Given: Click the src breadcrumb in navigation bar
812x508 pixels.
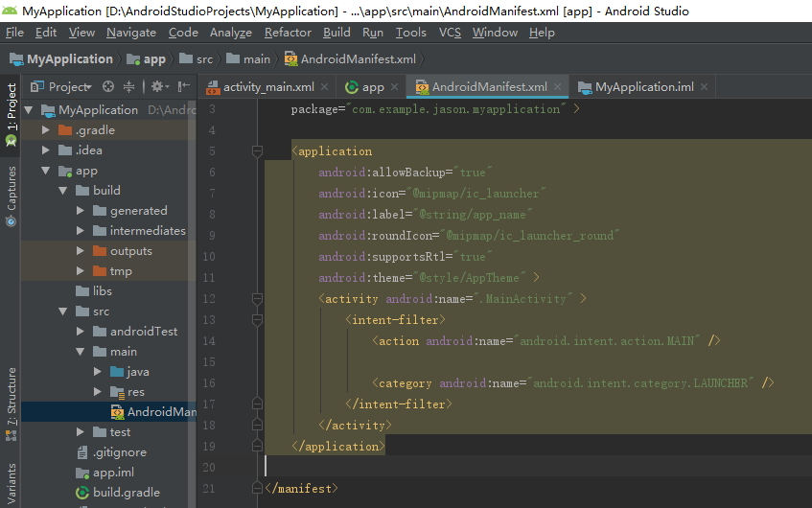Looking at the screenshot, I should point(197,59).
